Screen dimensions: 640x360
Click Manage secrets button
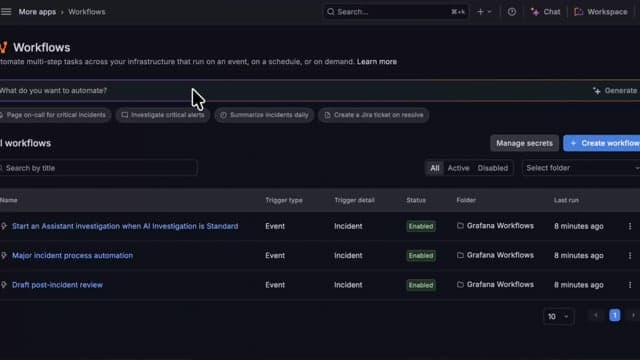(x=524, y=143)
